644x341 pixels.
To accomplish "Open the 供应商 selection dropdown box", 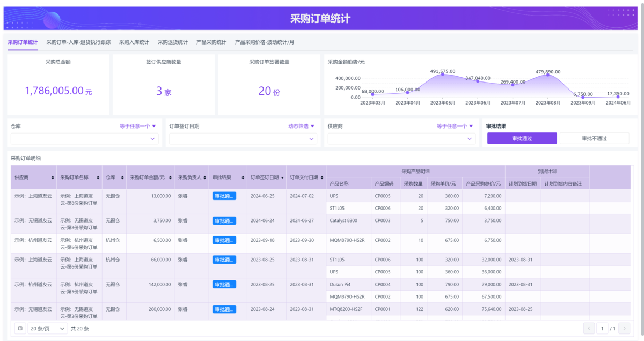I will 401,139.
